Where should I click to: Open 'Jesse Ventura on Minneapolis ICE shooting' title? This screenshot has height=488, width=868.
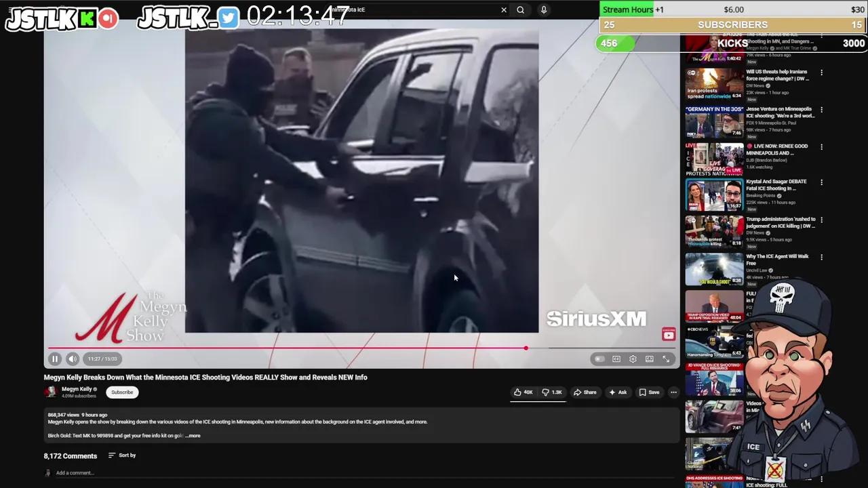tap(779, 113)
